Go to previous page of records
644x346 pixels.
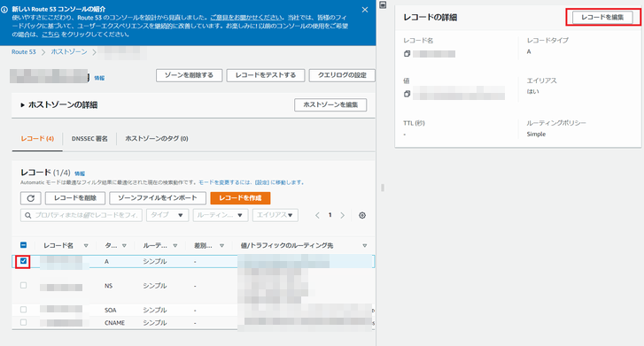pos(317,216)
